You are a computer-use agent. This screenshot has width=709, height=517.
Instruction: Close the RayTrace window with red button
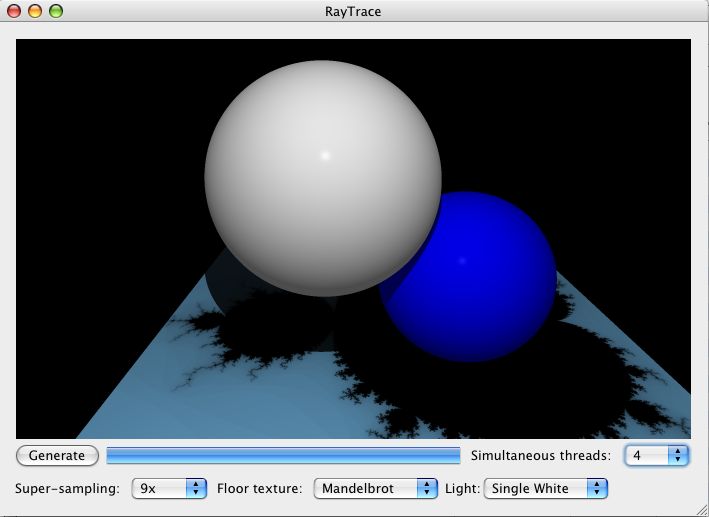[x=15, y=12]
